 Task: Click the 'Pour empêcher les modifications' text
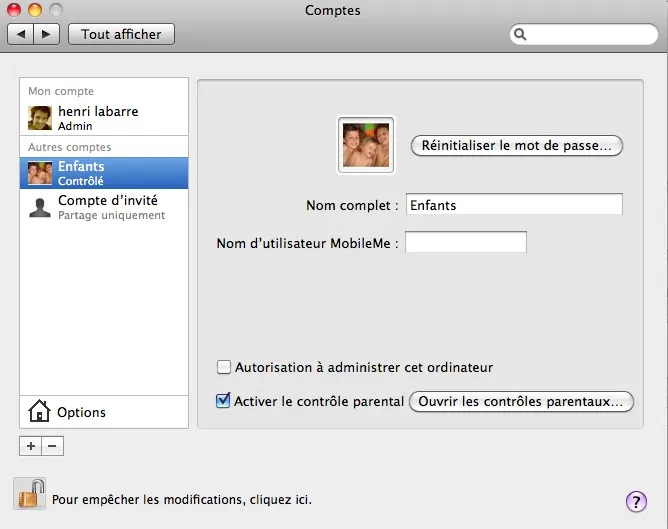coord(182,499)
